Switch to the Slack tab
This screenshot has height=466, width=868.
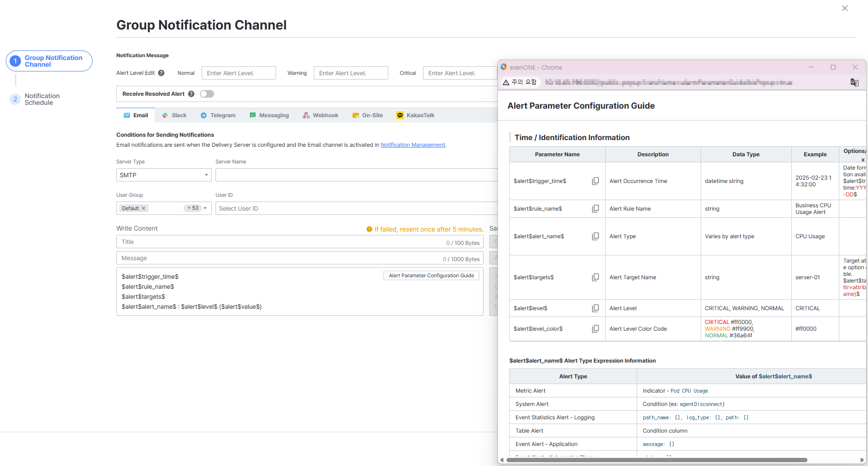(174, 115)
